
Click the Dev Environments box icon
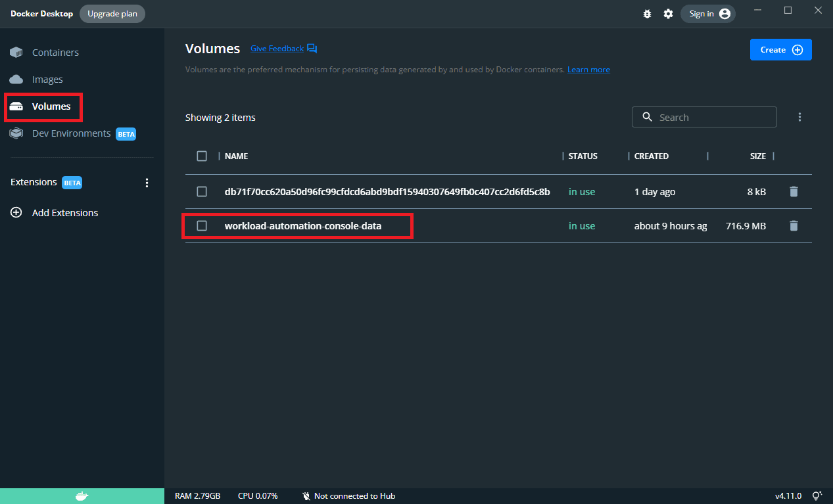tap(16, 133)
